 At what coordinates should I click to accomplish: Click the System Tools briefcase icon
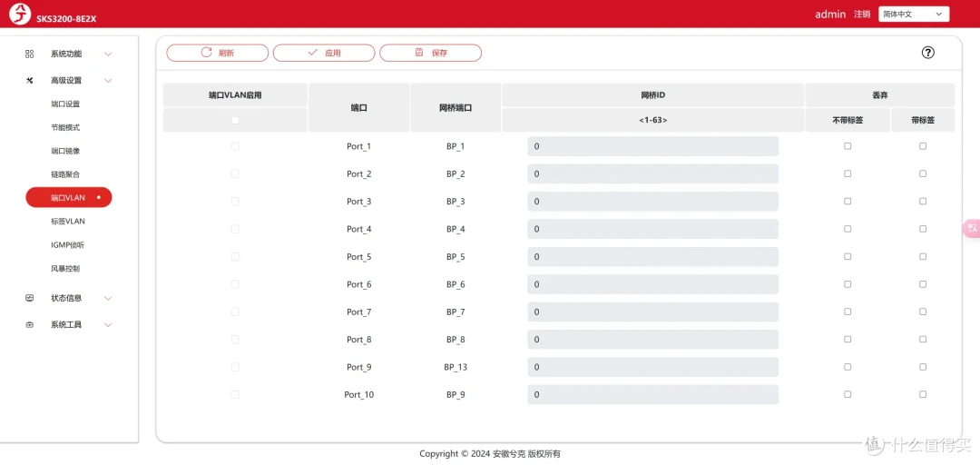coord(29,325)
